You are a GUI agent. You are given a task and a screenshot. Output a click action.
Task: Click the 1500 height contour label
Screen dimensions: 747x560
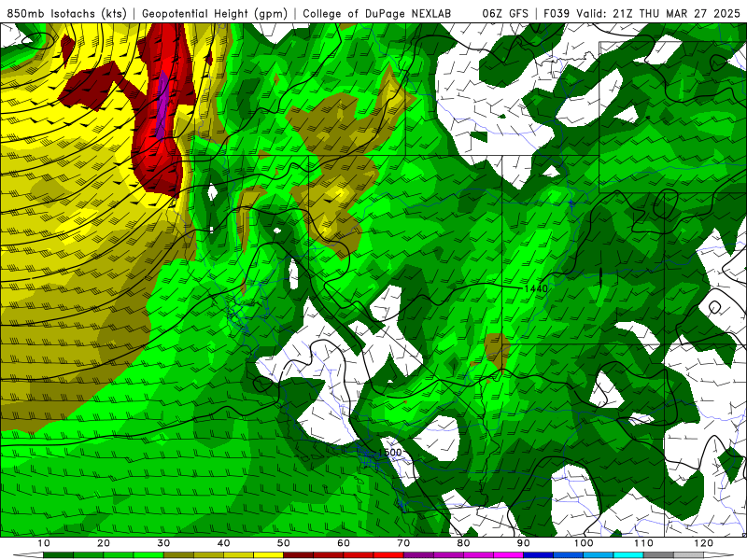coord(389,453)
